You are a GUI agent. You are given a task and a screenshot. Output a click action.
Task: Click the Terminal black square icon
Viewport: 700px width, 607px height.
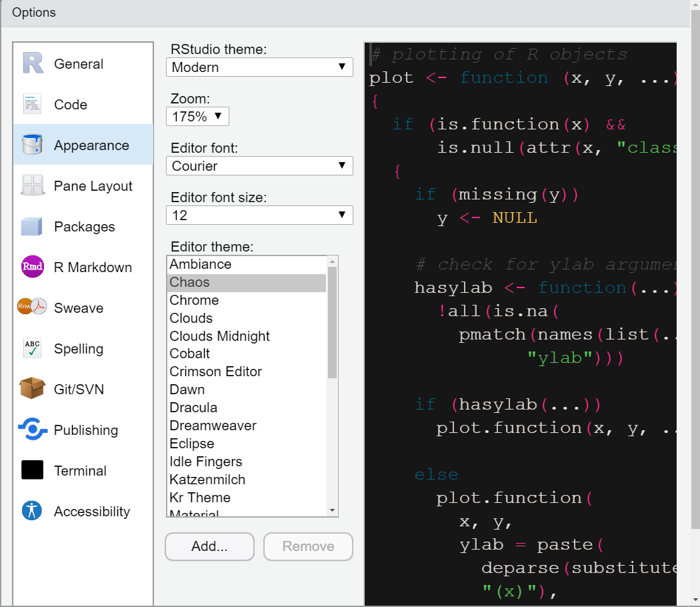coord(32,470)
